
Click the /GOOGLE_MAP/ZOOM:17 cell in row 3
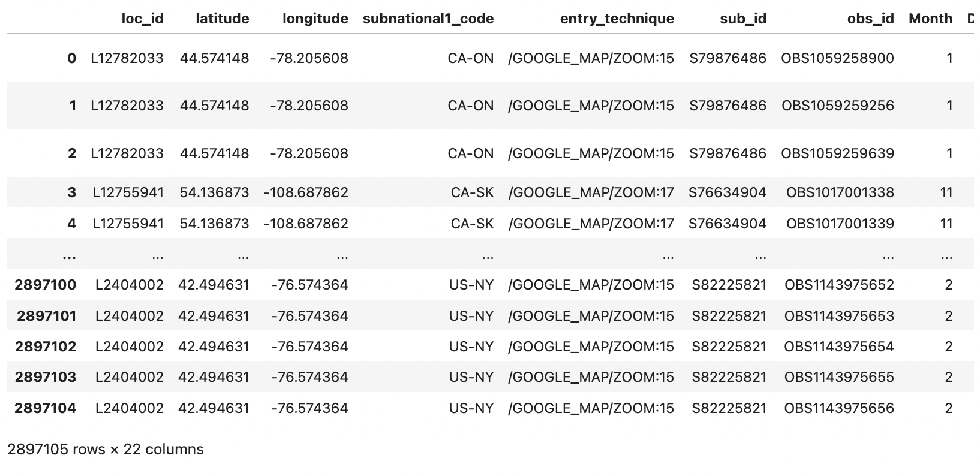(591, 192)
